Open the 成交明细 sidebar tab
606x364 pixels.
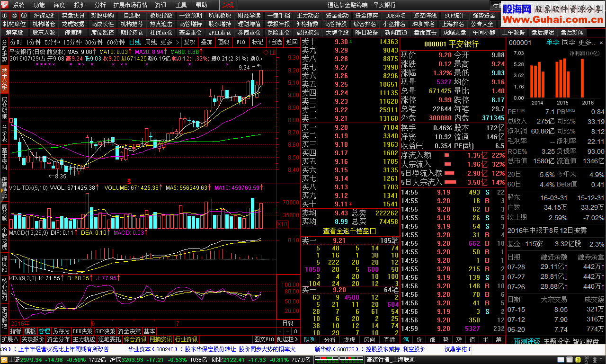4,107
